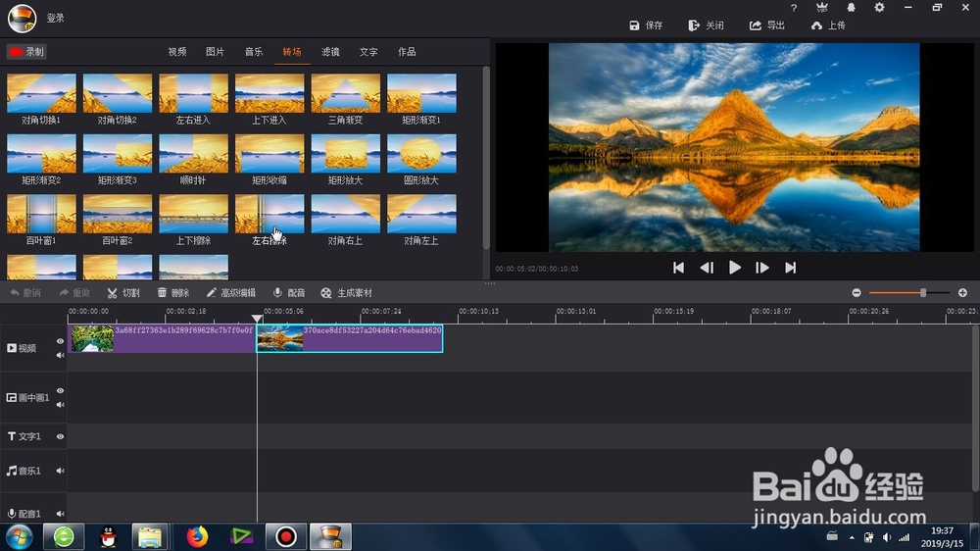Image resolution: width=980 pixels, height=551 pixels.
Task: Toggle visibility of the 画中画1 track
Action: point(60,390)
